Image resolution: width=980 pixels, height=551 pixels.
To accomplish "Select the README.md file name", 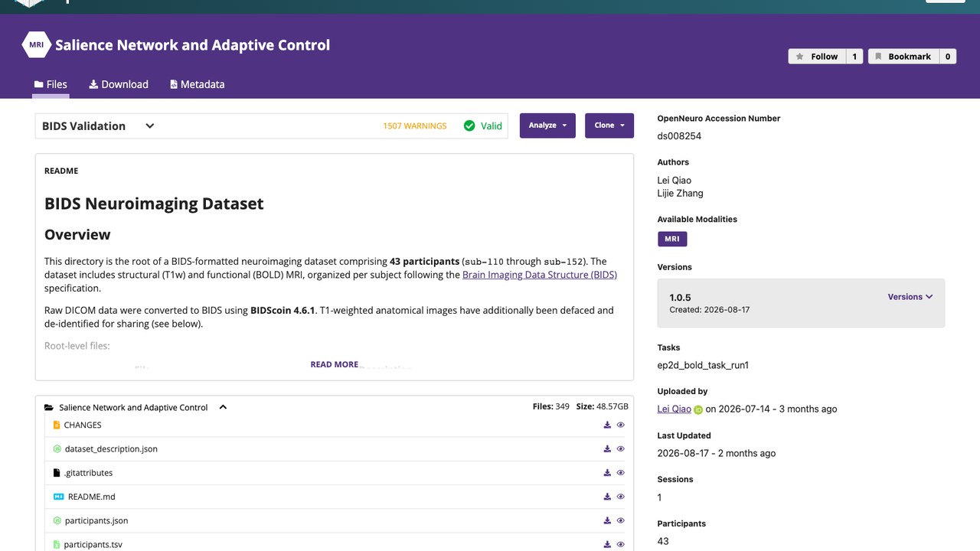I will pos(92,497).
